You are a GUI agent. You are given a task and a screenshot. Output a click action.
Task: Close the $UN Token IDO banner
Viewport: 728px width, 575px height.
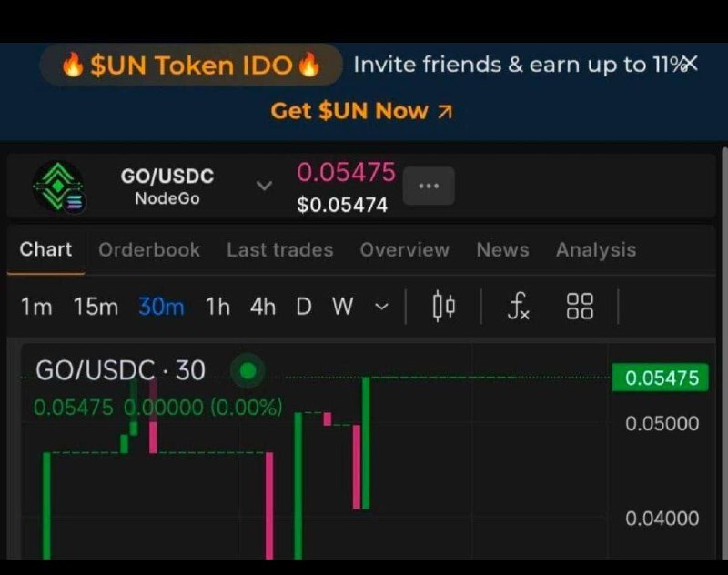coord(691,63)
